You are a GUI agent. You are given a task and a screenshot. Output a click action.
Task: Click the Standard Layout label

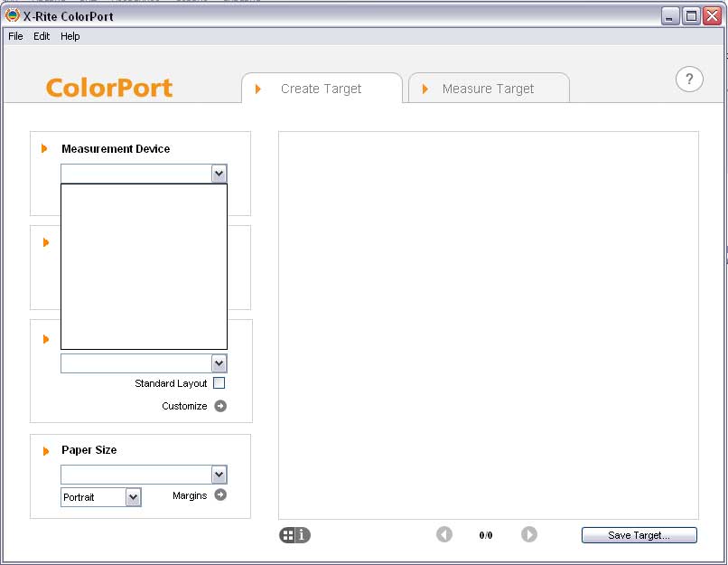(171, 383)
